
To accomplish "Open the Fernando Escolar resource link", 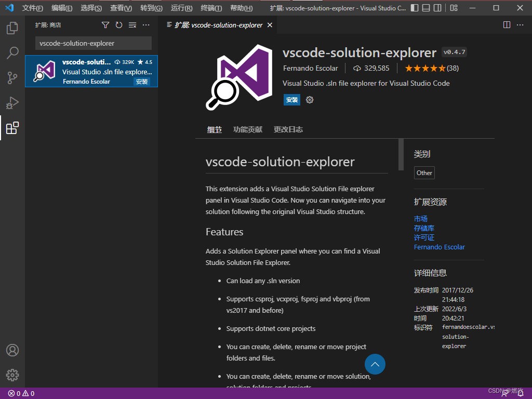I will click(x=439, y=247).
